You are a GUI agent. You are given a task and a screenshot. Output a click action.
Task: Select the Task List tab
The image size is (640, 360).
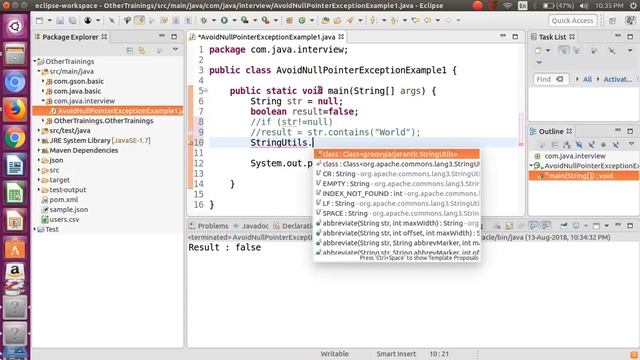552,37
